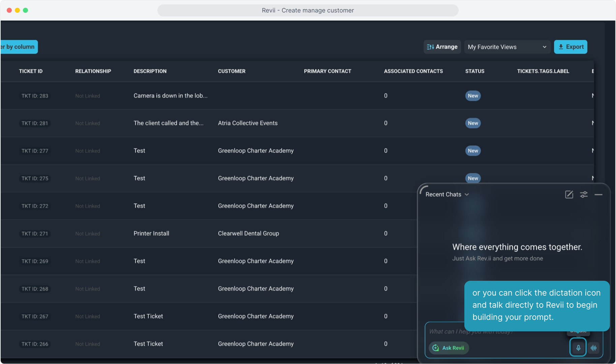Click the dictation microphone icon
Viewport: 616px width, 364px height.
coord(578,347)
